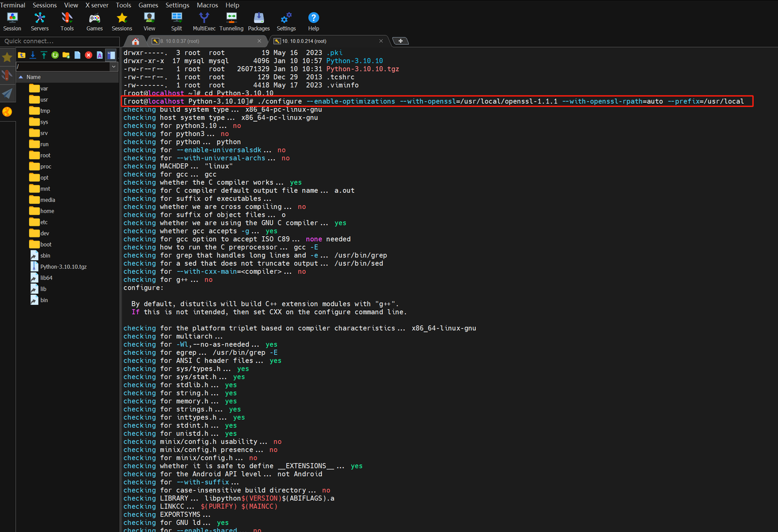The image size is (778, 532).
Task: Switch to the 10.0.0.37 (root) tab
Action: pyautogui.click(x=202, y=41)
